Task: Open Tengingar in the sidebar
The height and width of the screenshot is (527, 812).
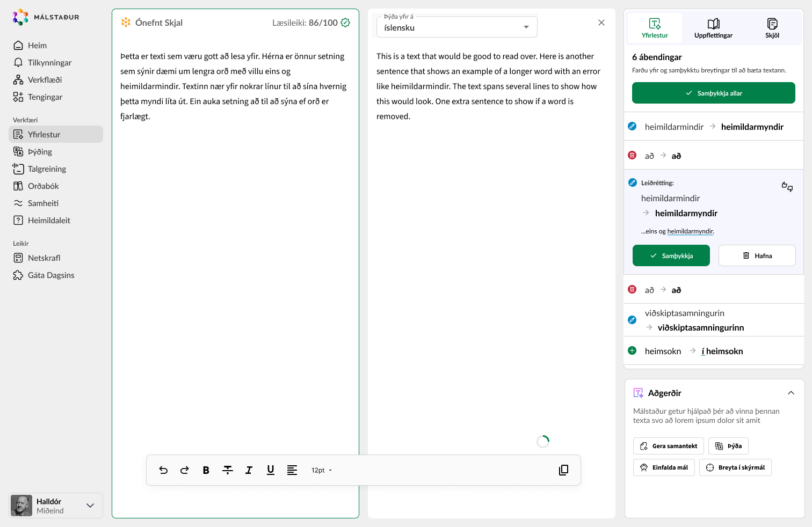Action: pyautogui.click(x=56, y=97)
